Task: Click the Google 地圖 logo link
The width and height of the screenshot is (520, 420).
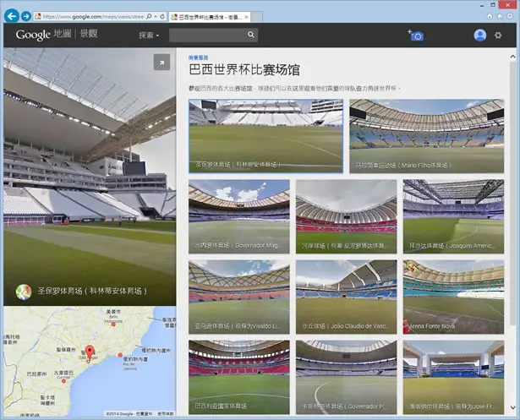Action: pos(43,35)
